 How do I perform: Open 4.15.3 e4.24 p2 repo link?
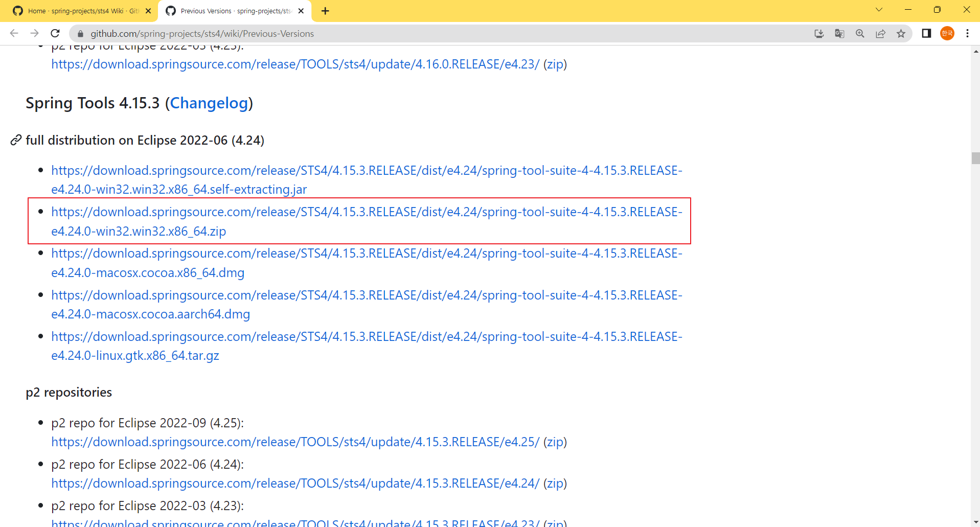(295, 484)
